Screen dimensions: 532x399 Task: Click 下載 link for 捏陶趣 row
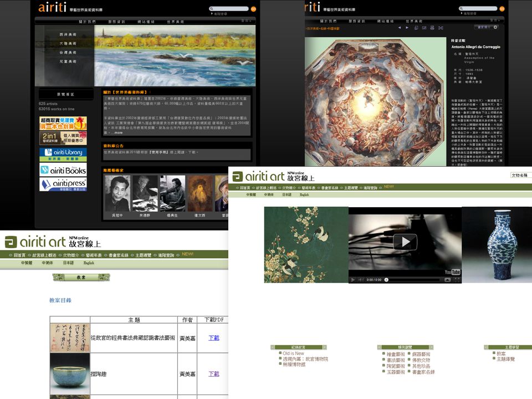214,374
